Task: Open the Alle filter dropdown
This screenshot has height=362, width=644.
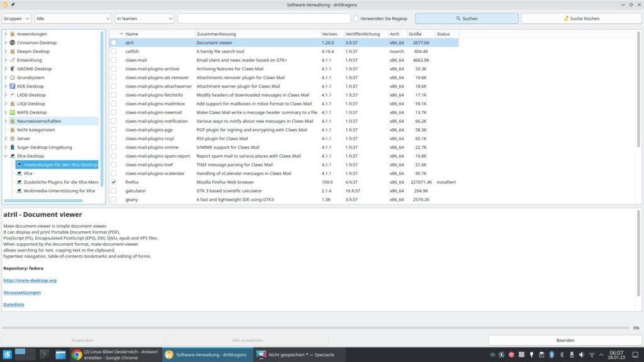Action: point(73,18)
